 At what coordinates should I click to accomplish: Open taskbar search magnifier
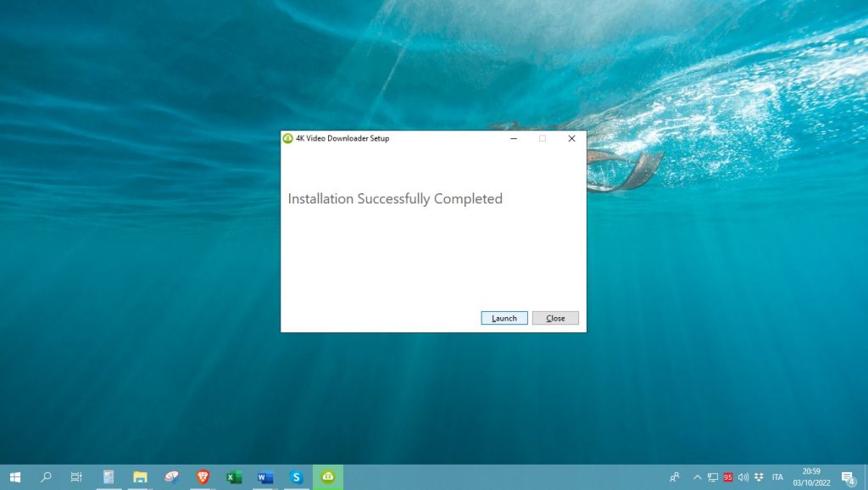click(46, 477)
